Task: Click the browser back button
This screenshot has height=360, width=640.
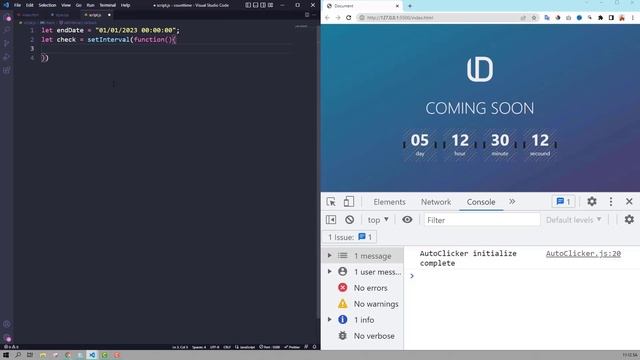Action: click(x=327, y=18)
